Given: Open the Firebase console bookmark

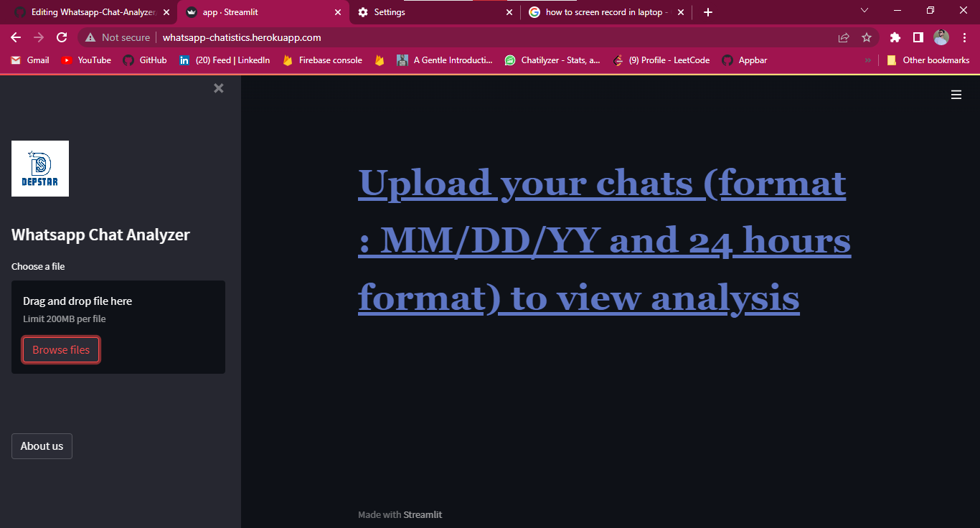Looking at the screenshot, I should [321, 60].
